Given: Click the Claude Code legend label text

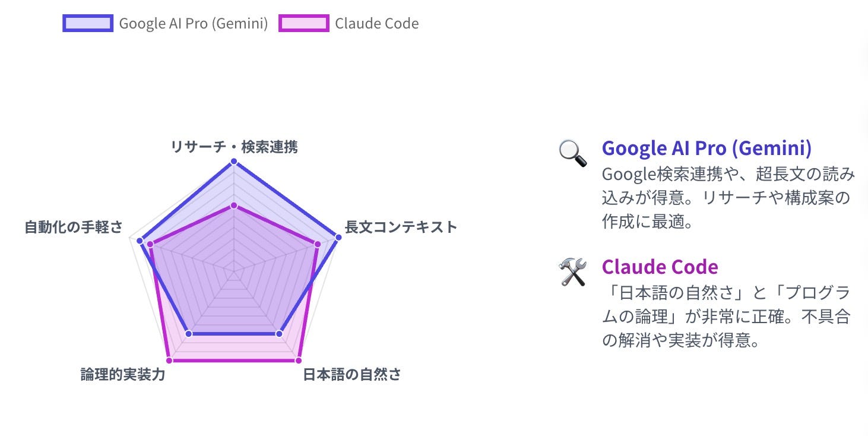Looking at the screenshot, I should [377, 24].
